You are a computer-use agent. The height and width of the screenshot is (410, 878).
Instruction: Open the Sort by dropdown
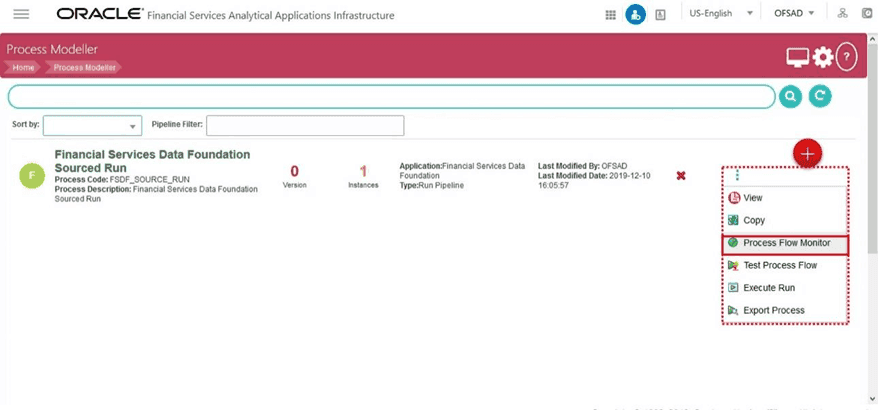pos(92,125)
